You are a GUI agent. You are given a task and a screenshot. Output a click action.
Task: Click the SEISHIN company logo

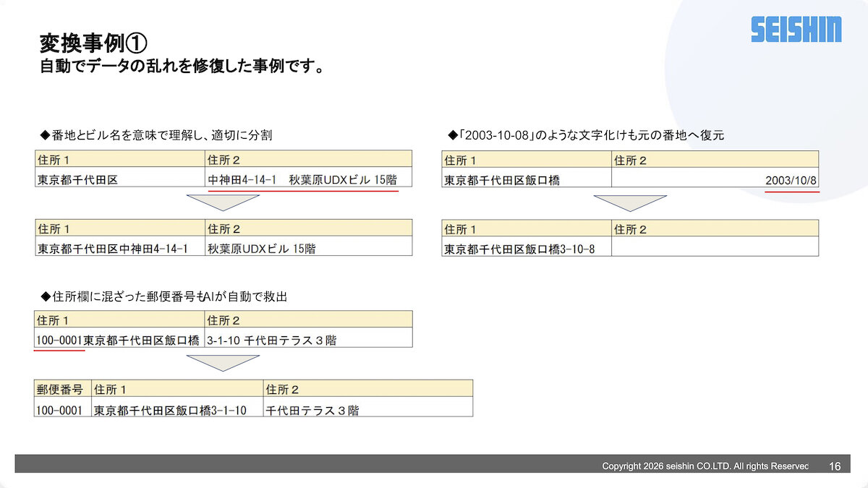(x=796, y=29)
